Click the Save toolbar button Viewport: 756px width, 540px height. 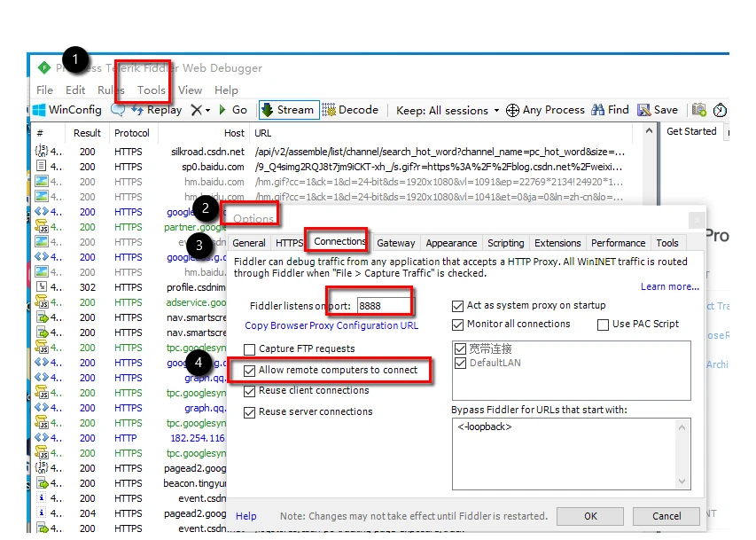(x=658, y=110)
